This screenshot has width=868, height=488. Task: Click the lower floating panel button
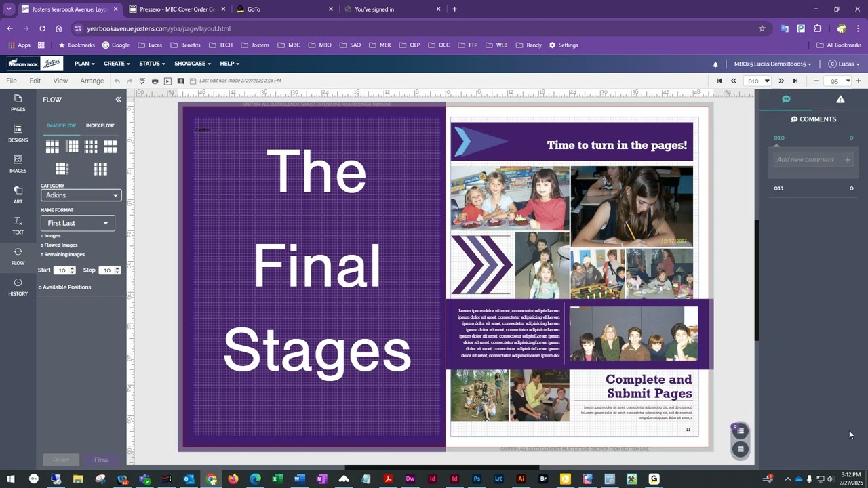pos(741,449)
